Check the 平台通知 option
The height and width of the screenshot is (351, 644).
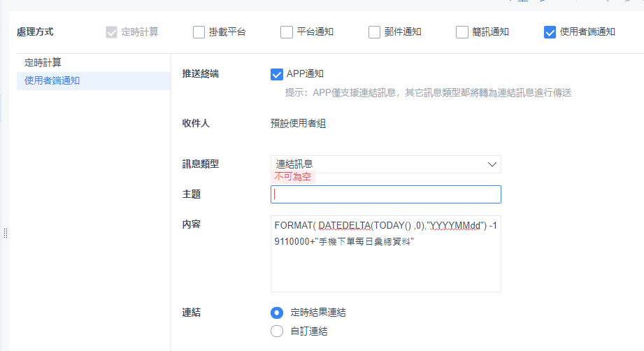point(287,31)
